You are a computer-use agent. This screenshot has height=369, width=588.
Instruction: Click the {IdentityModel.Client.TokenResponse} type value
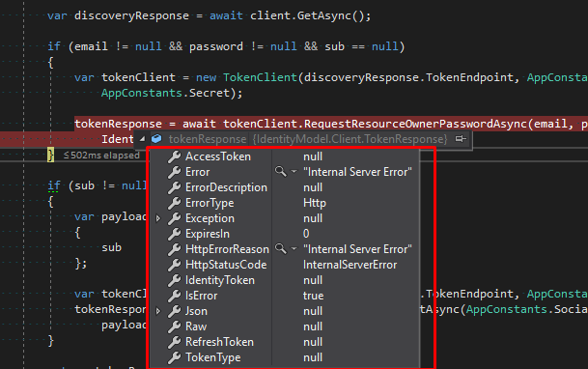pos(350,139)
